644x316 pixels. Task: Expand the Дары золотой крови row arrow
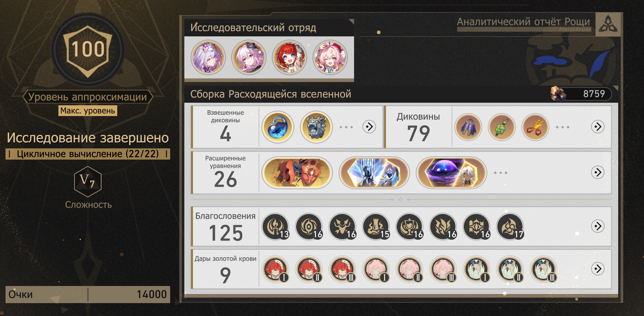(x=598, y=269)
